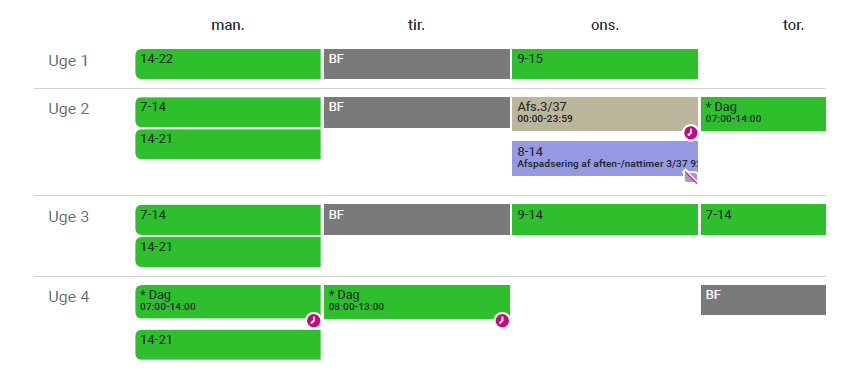Open the 9-15 Wednesday shift in Uge 1

(x=605, y=64)
